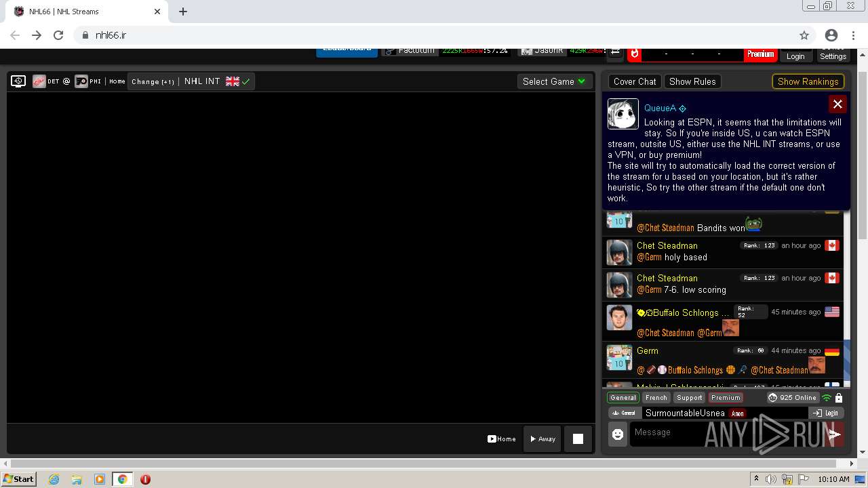
Task: Click the Windows Start button
Action: [19, 479]
